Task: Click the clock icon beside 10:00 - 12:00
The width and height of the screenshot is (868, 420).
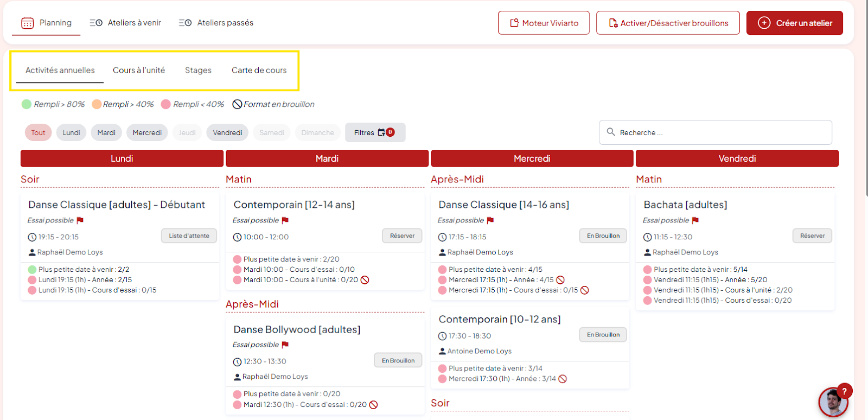Action: click(237, 237)
